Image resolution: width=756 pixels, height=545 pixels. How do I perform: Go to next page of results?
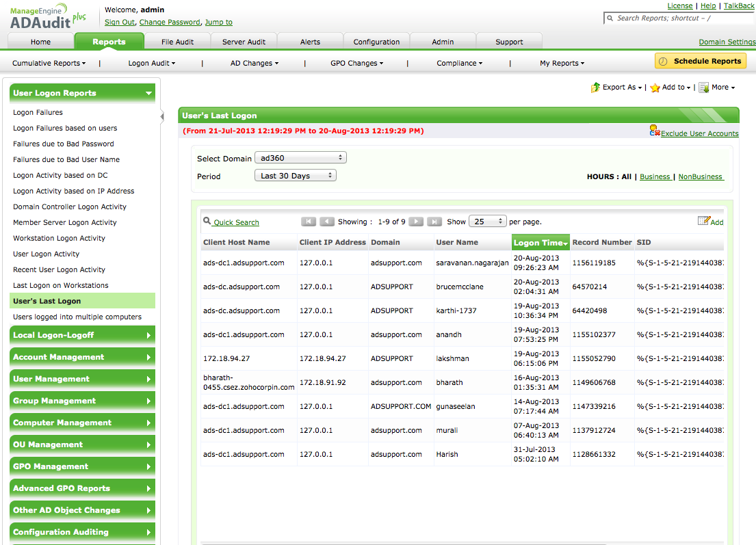point(415,222)
